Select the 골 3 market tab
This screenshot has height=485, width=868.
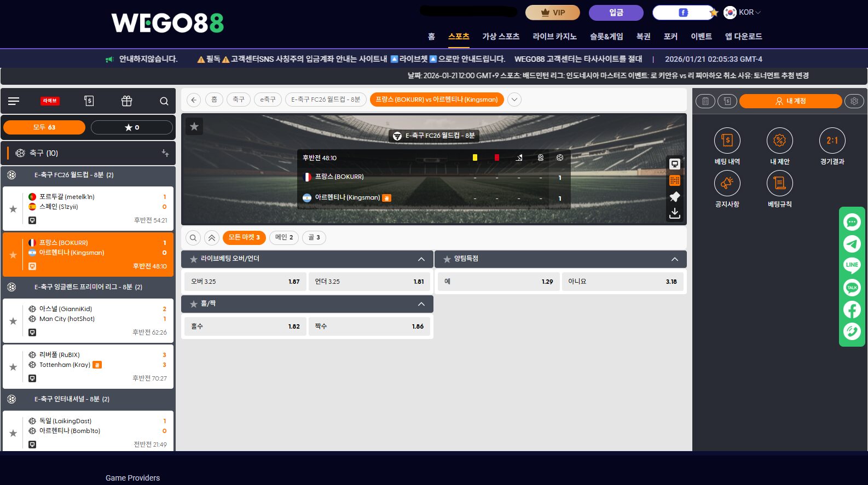click(314, 237)
